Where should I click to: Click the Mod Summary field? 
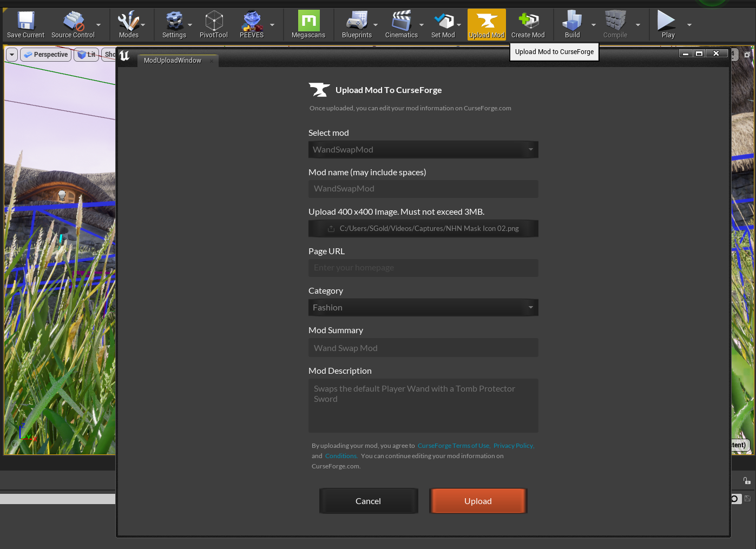[423, 348]
